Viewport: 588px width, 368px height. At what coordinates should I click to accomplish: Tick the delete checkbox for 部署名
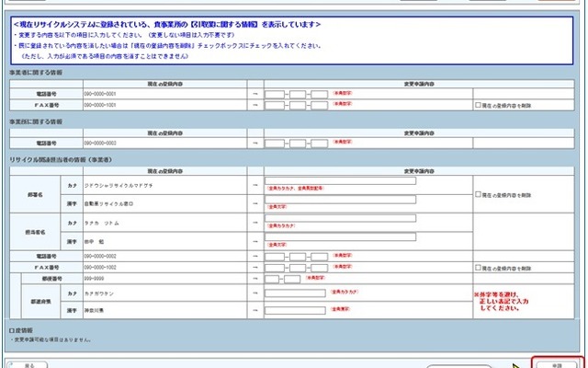click(x=478, y=194)
